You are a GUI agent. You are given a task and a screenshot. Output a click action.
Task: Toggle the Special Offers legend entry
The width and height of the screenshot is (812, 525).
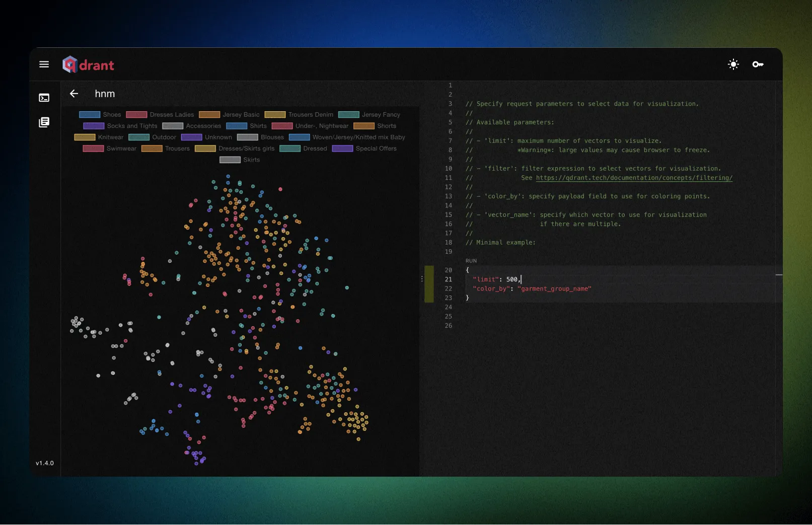pyautogui.click(x=364, y=148)
